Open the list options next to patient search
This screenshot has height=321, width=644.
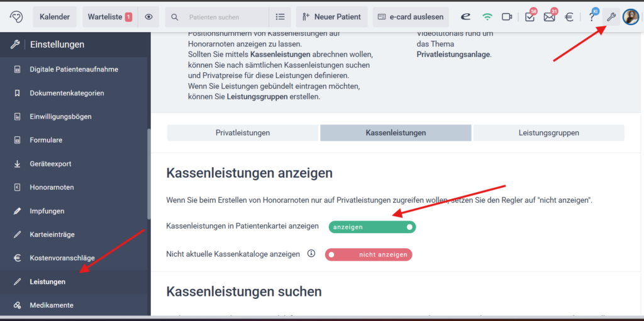point(280,17)
